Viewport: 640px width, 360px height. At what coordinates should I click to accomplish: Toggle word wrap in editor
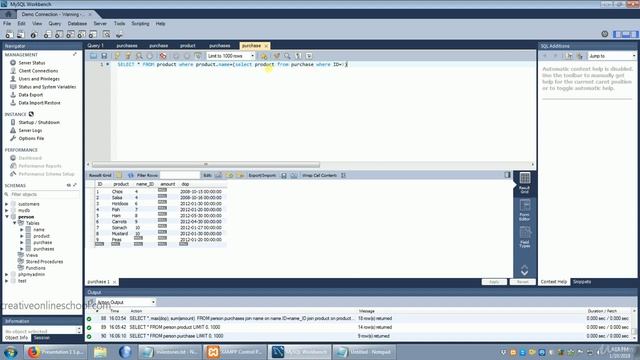tap(309, 56)
